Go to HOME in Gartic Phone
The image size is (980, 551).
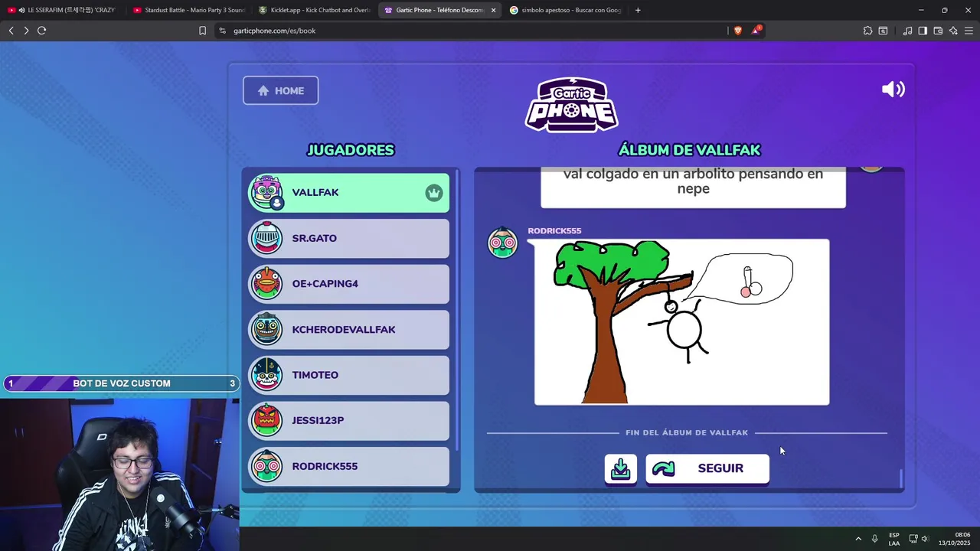tap(280, 90)
